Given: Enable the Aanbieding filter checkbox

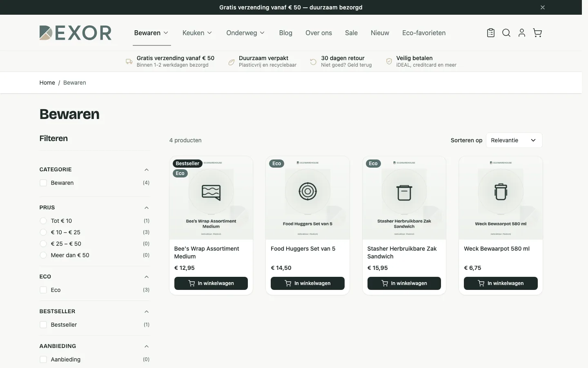Looking at the screenshot, I should point(43,359).
